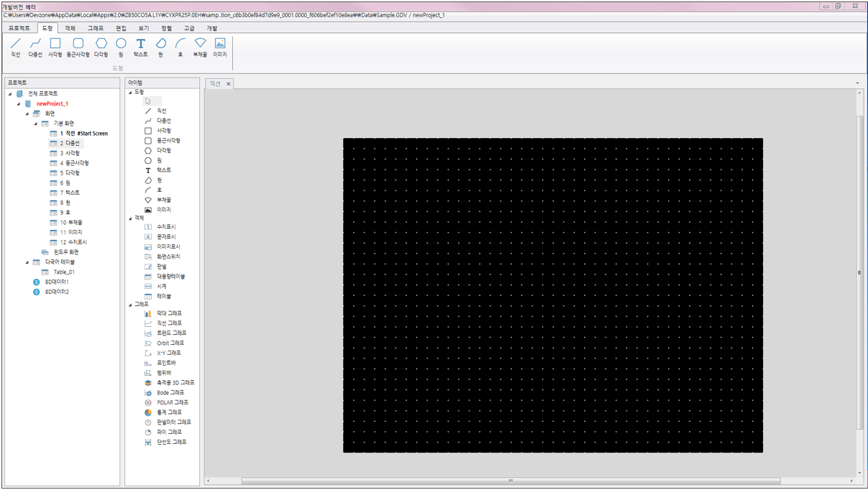Open the 개발 ribbon tab
868x490 pixels.
tap(212, 28)
